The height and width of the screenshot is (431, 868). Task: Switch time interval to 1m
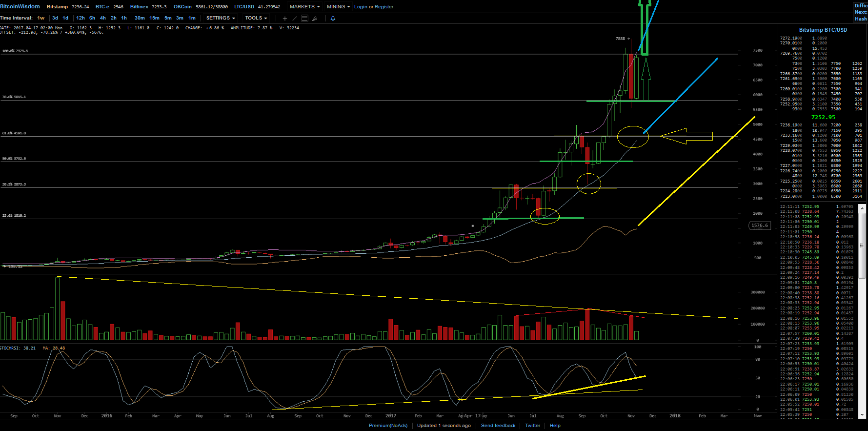tap(192, 18)
